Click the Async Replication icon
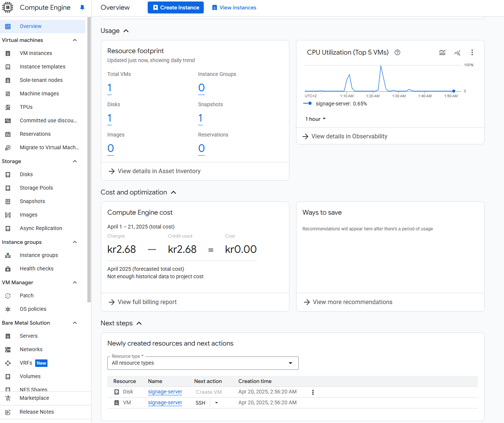This screenshot has height=423, width=504. [8, 229]
